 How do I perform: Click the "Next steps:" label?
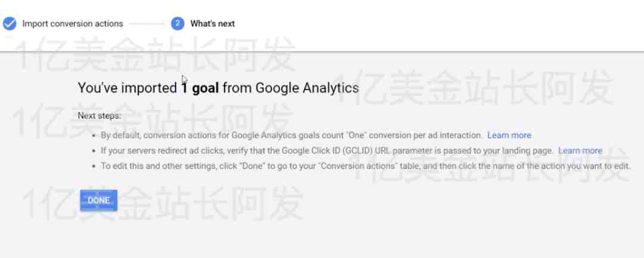click(100, 116)
